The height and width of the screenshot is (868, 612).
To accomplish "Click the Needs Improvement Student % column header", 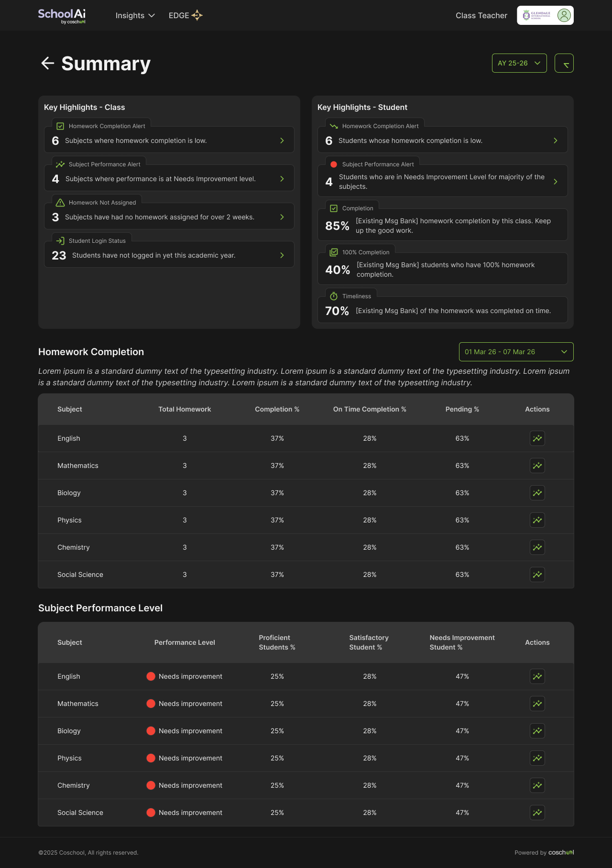I will click(462, 642).
